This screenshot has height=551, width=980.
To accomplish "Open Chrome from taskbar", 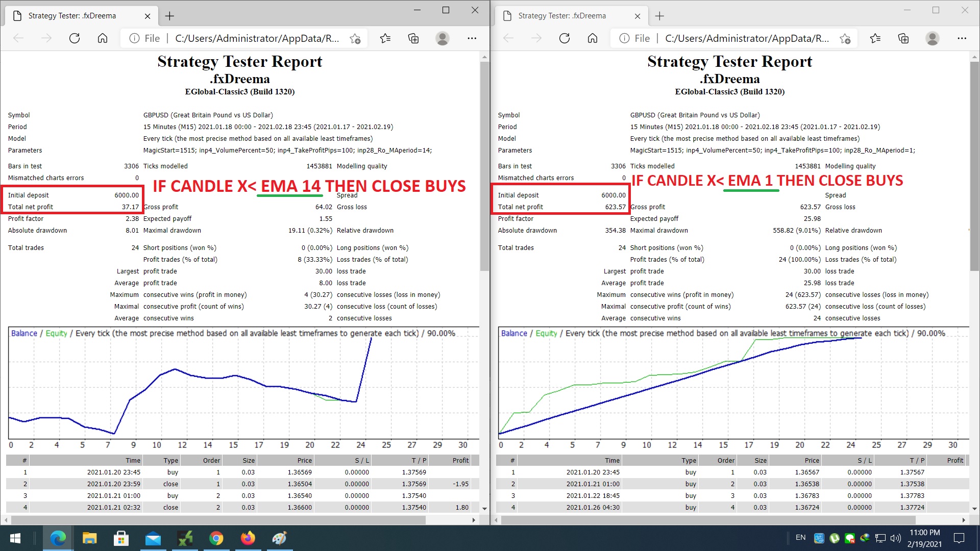I will click(x=216, y=538).
